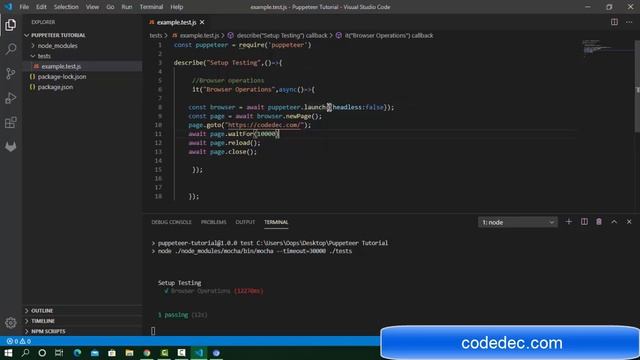Switch to Chrome on taskbar
640x360 pixels.
(x=147, y=353)
